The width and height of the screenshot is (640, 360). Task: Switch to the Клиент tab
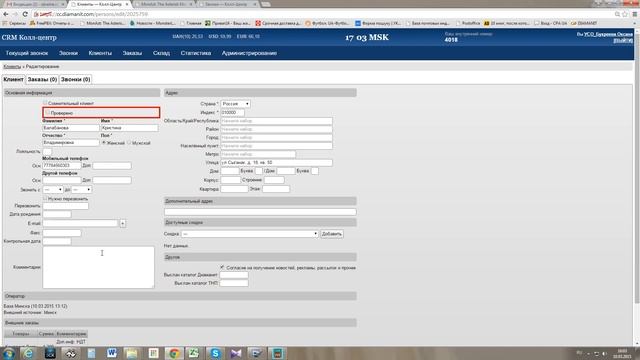pyautogui.click(x=13, y=79)
